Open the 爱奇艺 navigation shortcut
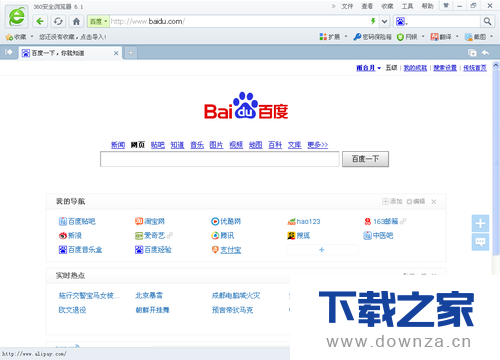This screenshot has width=500, height=360. 150,236
